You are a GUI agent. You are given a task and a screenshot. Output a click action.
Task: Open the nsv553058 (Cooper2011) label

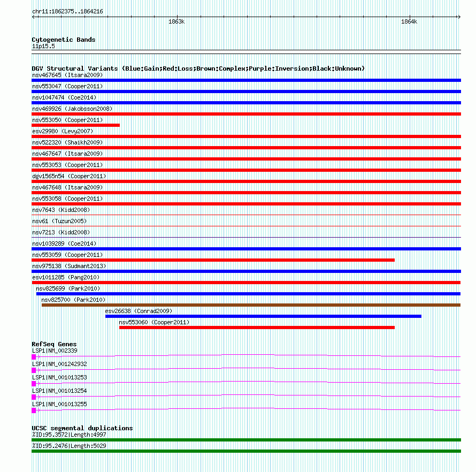(x=67, y=199)
